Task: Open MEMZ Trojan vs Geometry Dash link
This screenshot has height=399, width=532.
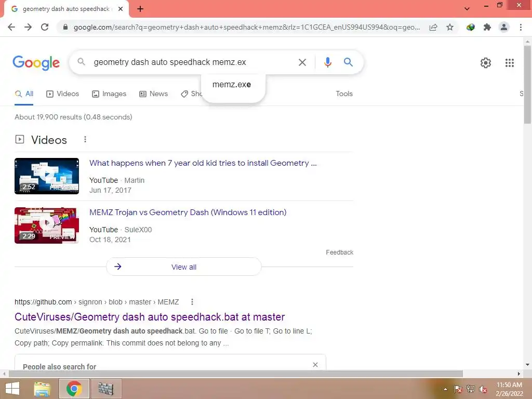Action: coord(188,212)
